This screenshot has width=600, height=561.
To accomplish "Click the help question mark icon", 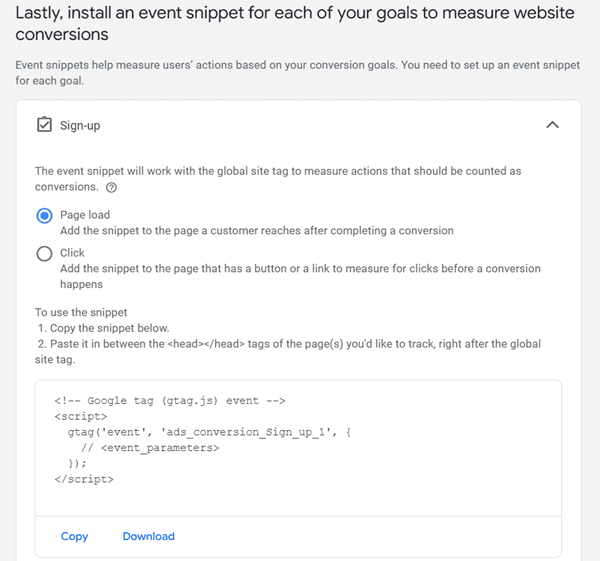I will 111,187.
